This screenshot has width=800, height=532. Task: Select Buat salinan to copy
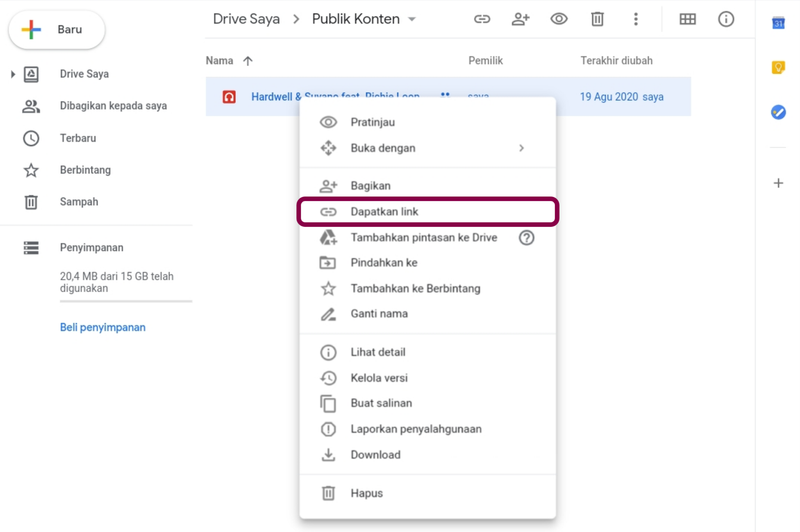tap(427, 403)
